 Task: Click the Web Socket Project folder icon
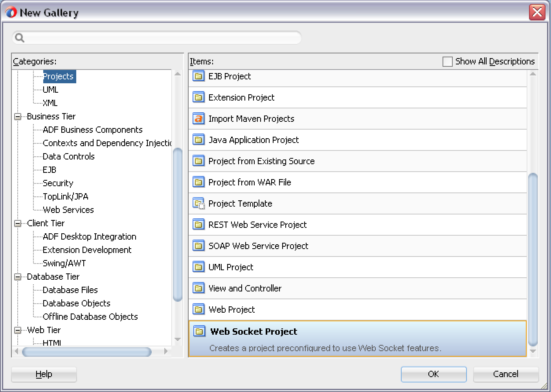tap(199, 331)
